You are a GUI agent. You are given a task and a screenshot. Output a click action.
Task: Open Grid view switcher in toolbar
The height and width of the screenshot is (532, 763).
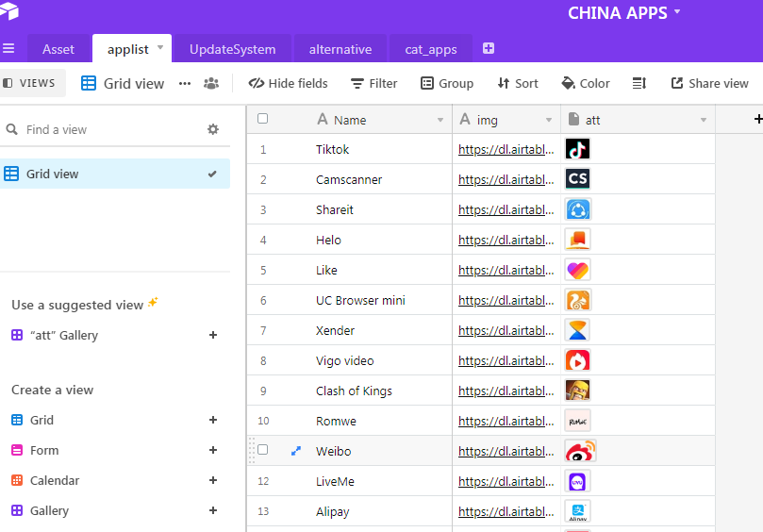124,83
